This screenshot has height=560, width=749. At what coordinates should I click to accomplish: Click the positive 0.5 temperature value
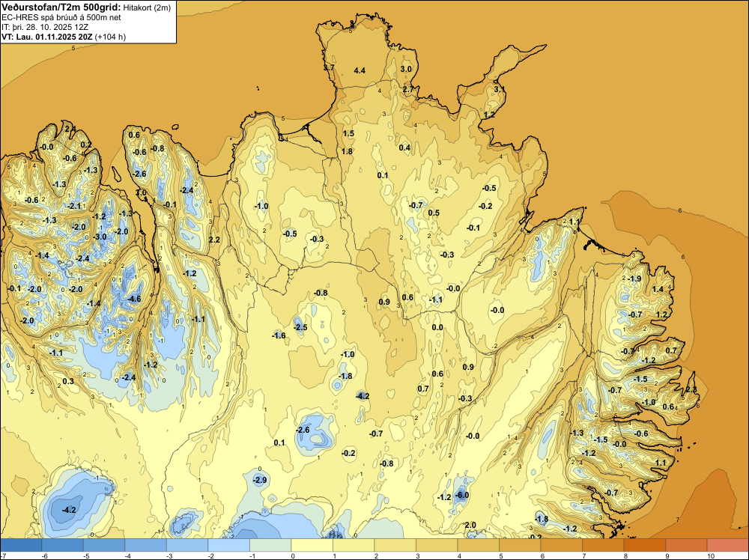coord(434,213)
